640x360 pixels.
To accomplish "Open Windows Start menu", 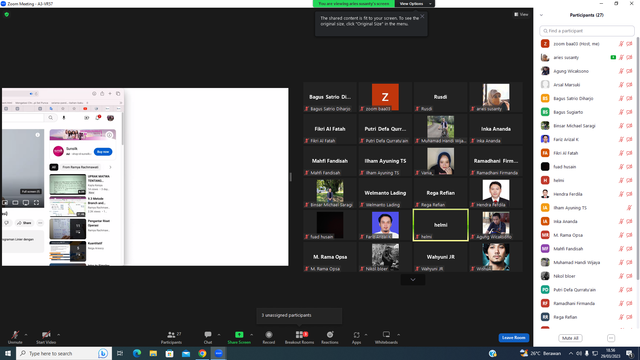I will [x=8, y=353].
